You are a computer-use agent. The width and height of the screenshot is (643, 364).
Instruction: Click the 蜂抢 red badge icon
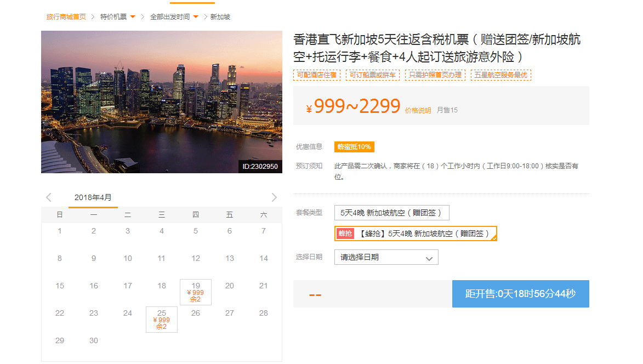345,234
